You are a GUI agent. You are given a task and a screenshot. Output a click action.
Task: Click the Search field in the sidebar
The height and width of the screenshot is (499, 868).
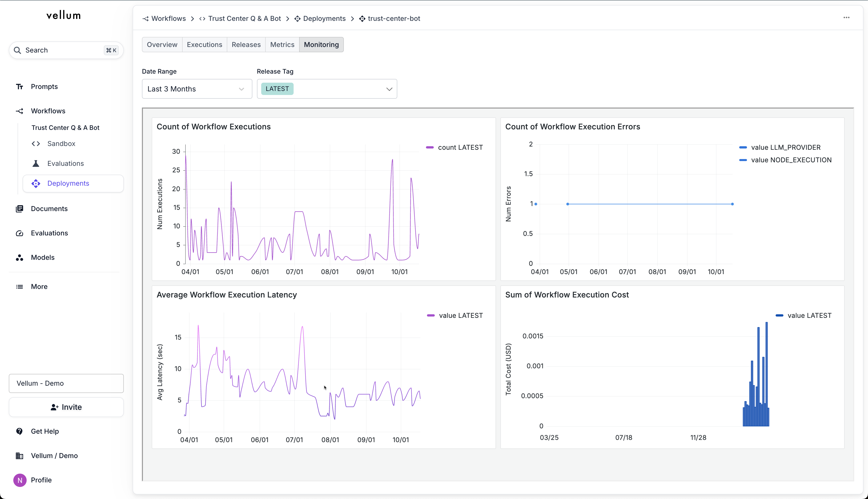click(66, 51)
